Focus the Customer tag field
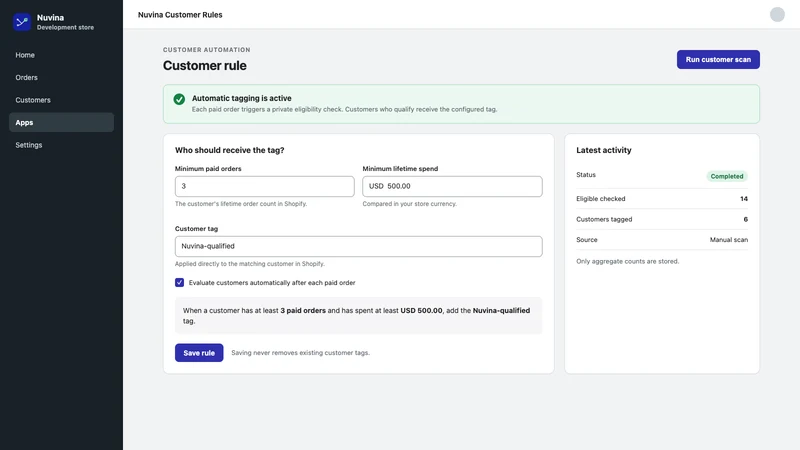Image resolution: width=800 pixels, height=450 pixels. 358,246
